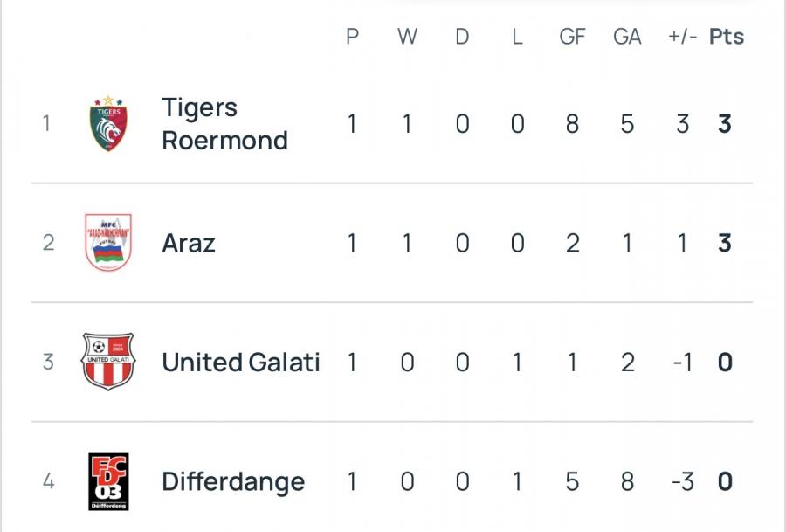
Task: Click United Galati's goals against value
Action: point(627,362)
